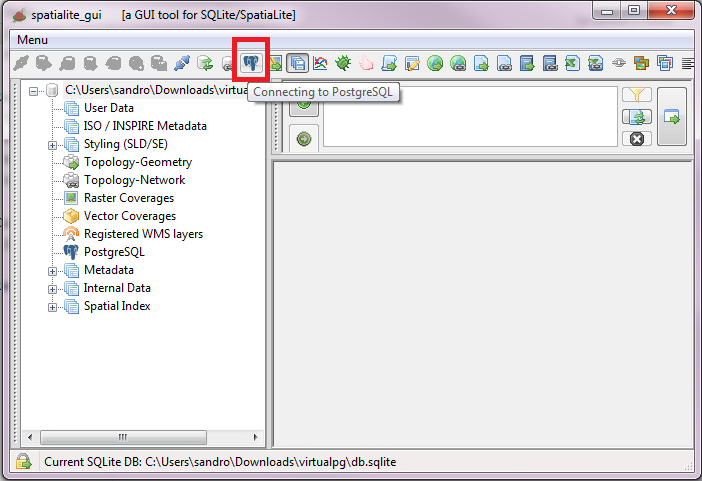Click the black X clear query button
Viewport: 702px width, 481px height.
pos(637,139)
